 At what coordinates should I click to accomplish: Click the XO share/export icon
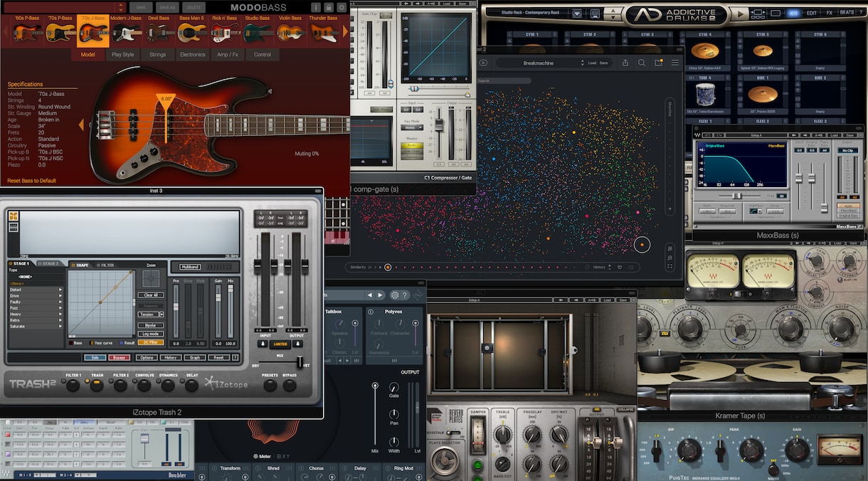tap(625, 63)
